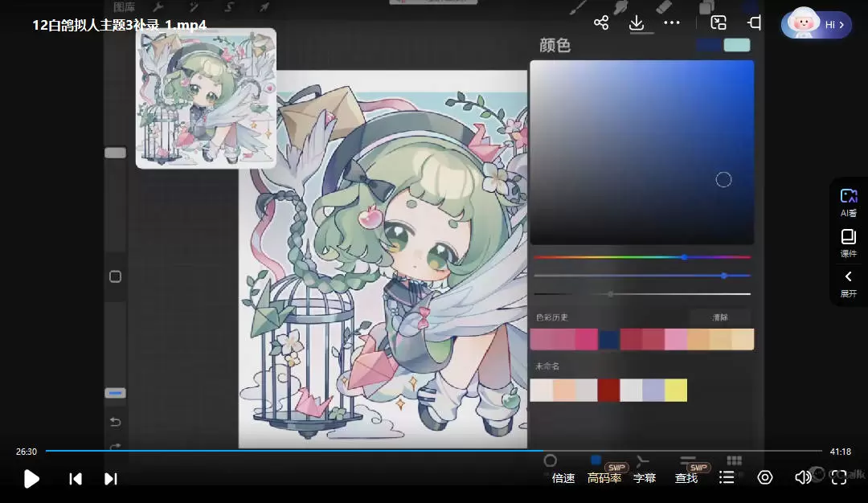Open the 倍速 playback speed menu
This screenshot has width=868, height=503.
point(563,478)
